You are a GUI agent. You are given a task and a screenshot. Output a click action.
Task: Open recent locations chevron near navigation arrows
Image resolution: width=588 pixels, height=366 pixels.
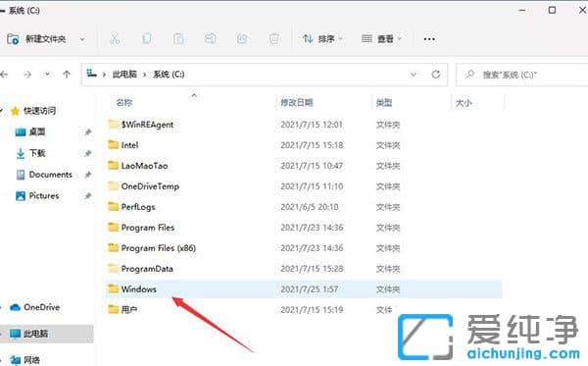tap(47, 75)
